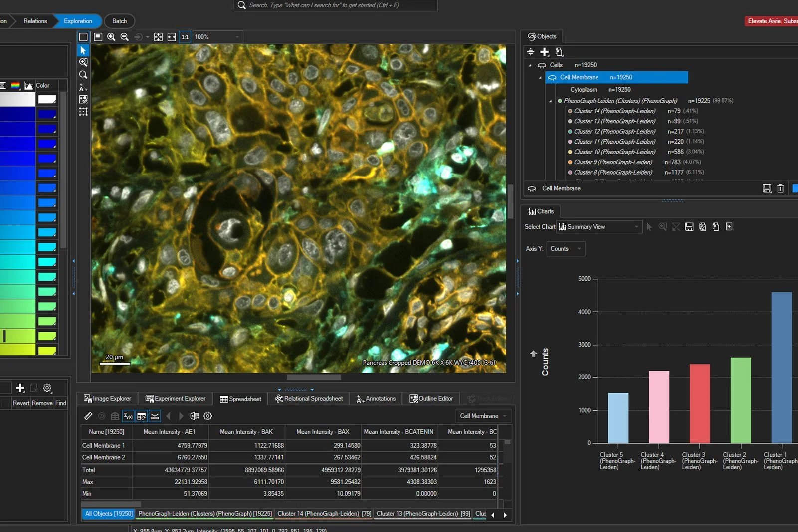The image size is (798, 532).
Task: Select the Zoom In tool
Action: pyautogui.click(x=111, y=37)
